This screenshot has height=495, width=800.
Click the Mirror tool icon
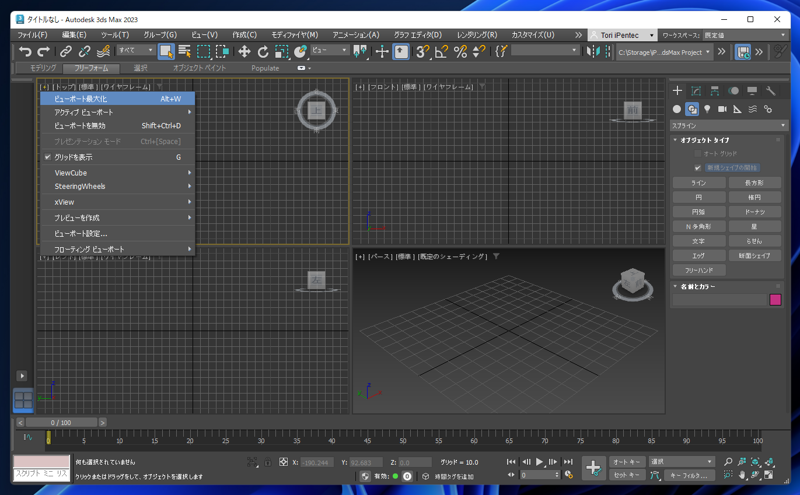click(x=593, y=52)
